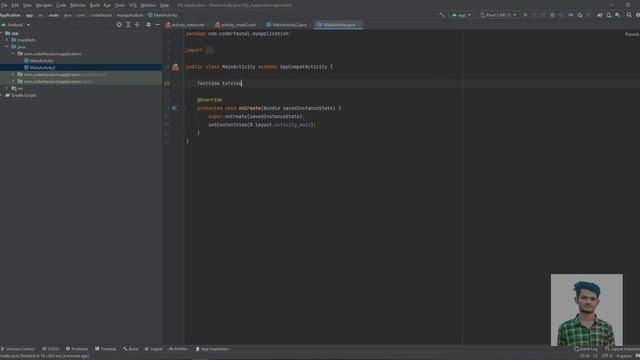Open the Device Manager icon
Viewport: 640px width, 360px height.
(x=609, y=15)
